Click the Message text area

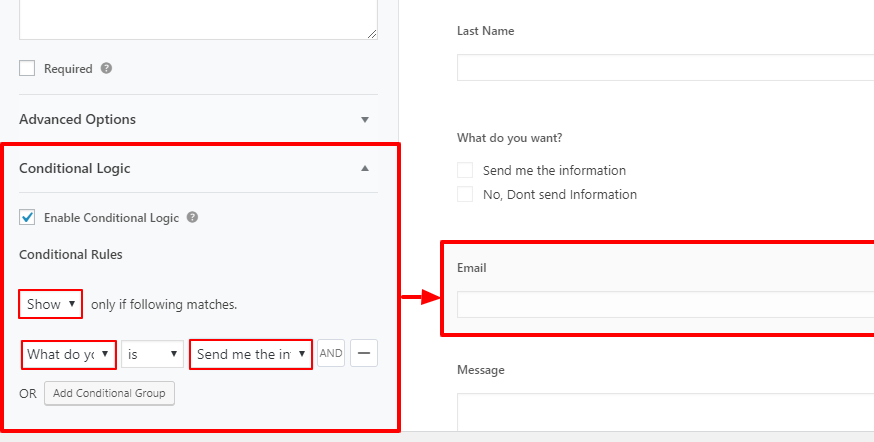coord(666,412)
